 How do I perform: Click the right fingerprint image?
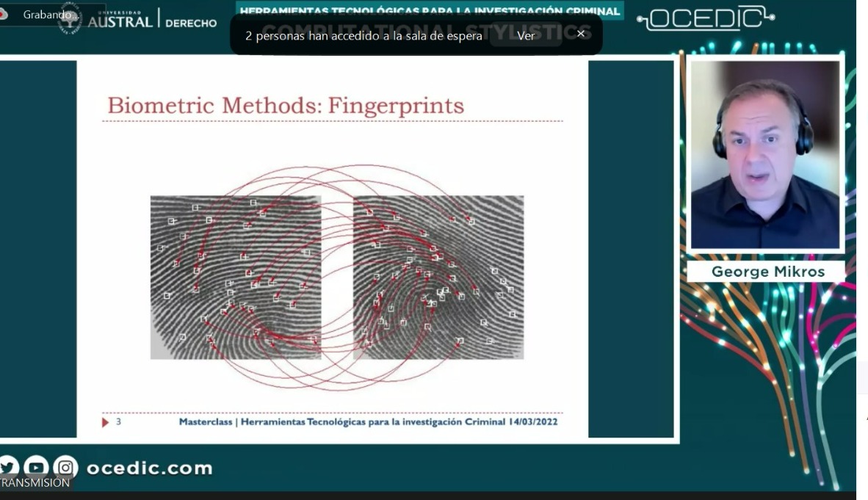point(438,277)
